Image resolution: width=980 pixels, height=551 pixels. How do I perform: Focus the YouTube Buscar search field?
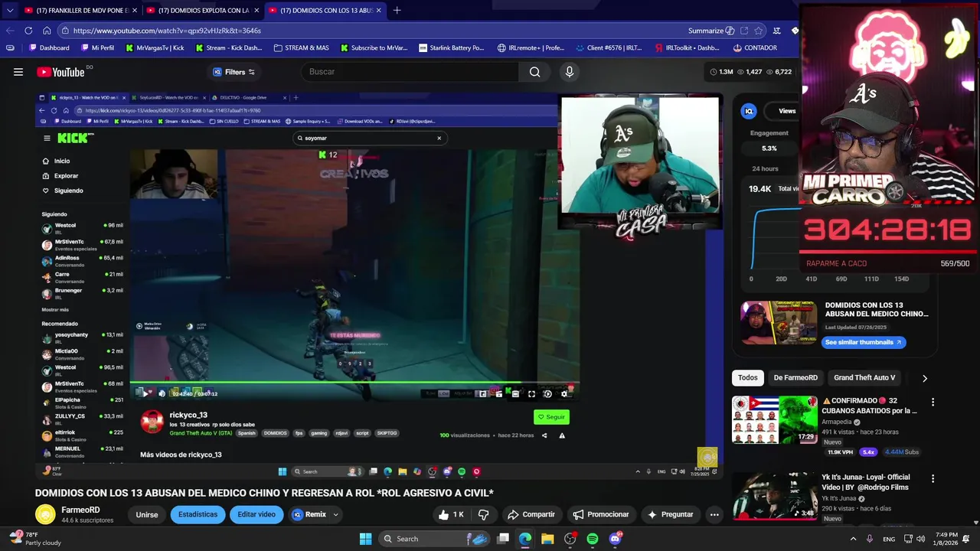pyautogui.click(x=410, y=72)
